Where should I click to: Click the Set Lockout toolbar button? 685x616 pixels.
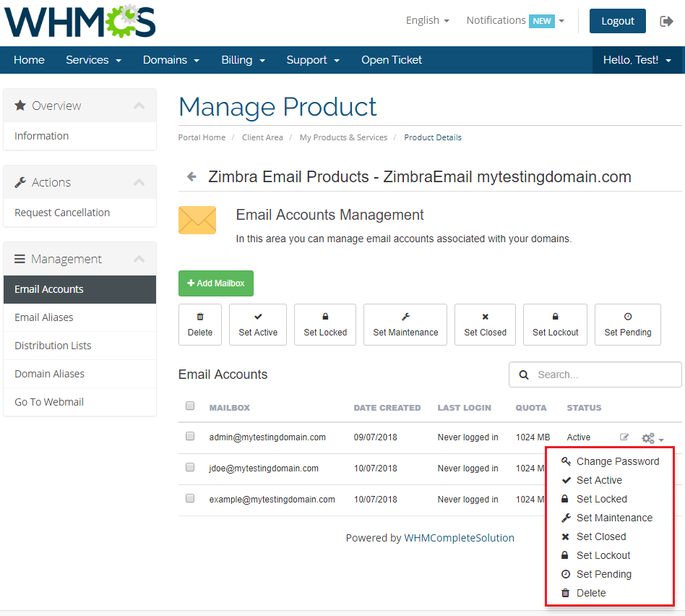pos(555,325)
